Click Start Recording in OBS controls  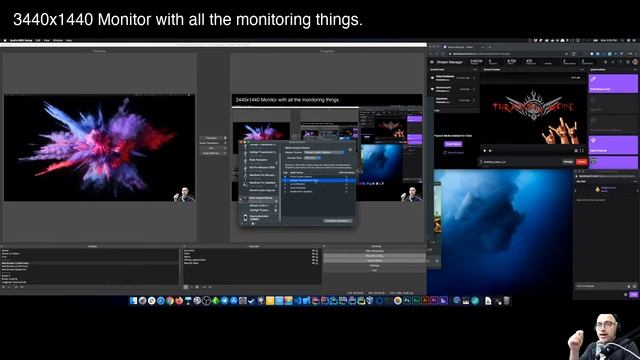375,256
